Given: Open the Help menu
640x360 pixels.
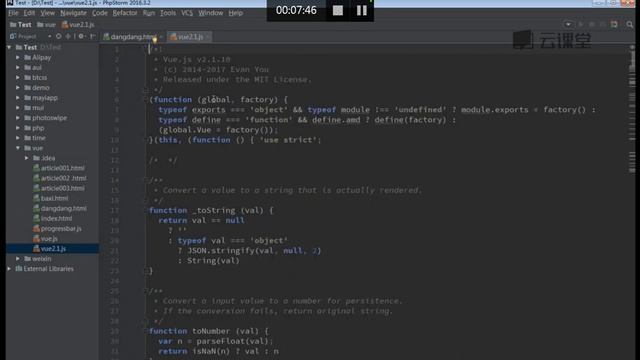Looking at the screenshot, I should pos(236,13).
